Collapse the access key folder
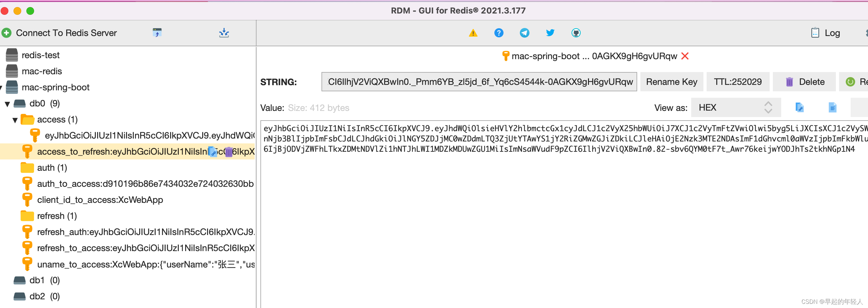Image resolution: width=868 pixels, height=308 pixels. point(15,119)
